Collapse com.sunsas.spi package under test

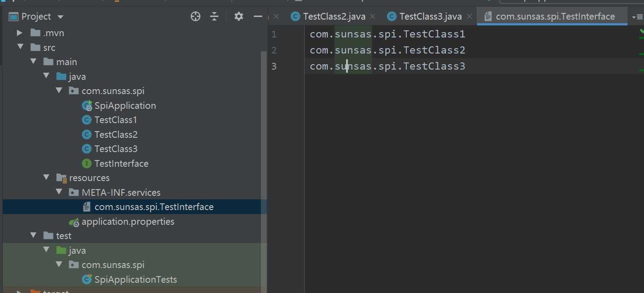click(x=59, y=264)
